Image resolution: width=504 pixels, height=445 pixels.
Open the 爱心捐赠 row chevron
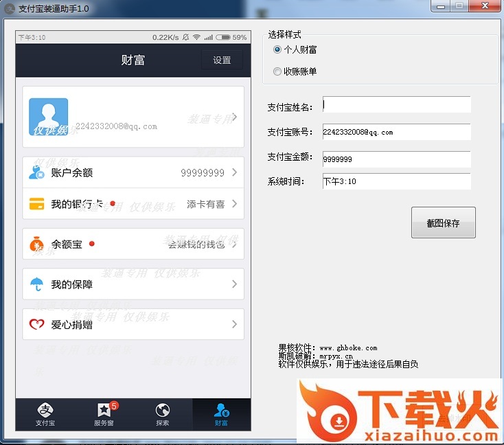tap(235, 324)
